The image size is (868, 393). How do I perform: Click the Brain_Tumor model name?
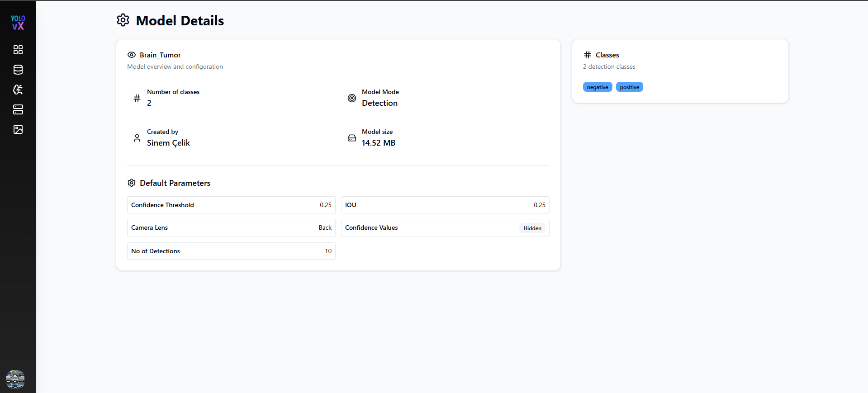(160, 55)
